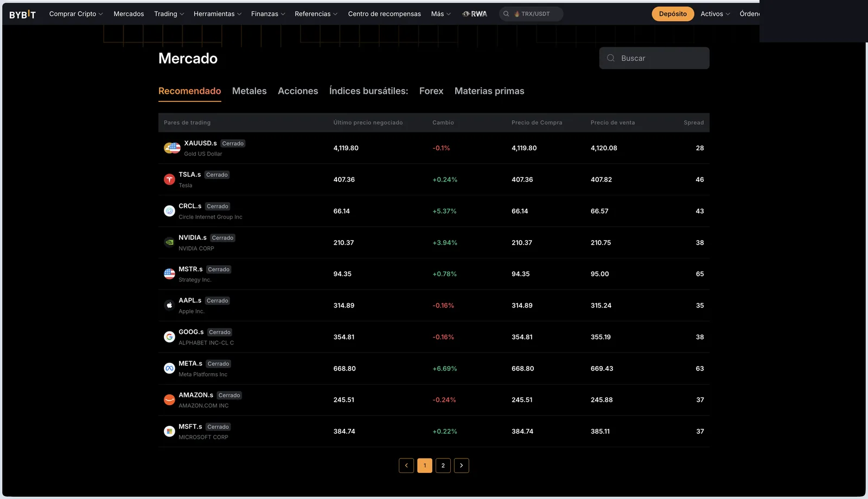Click the Depósito button
This screenshot has width=868, height=499.
[673, 14]
